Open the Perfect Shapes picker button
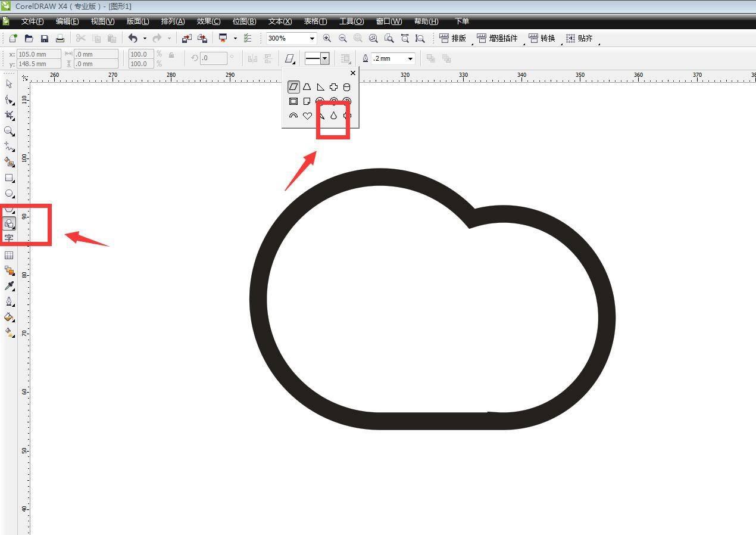This screenshot has height=535, width=756. pos(290,58)
